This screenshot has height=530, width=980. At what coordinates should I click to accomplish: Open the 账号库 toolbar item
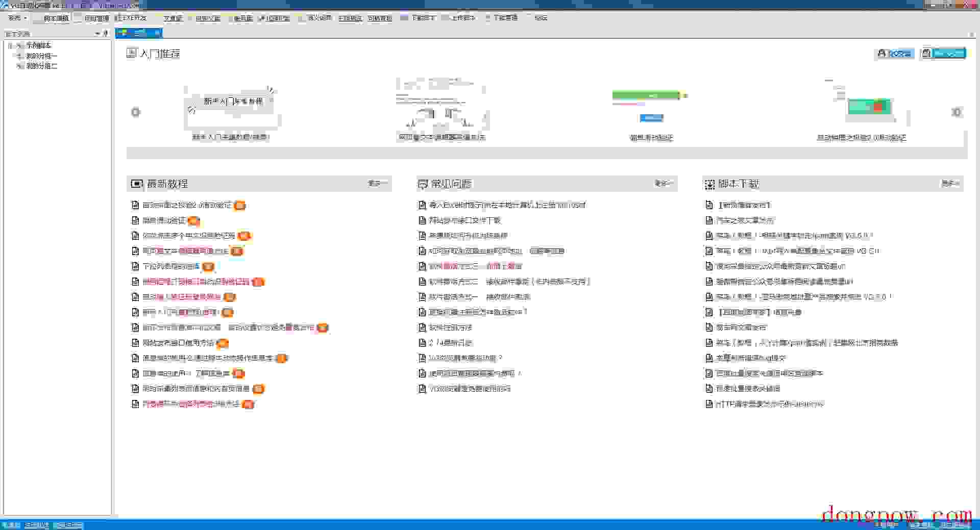240,18
